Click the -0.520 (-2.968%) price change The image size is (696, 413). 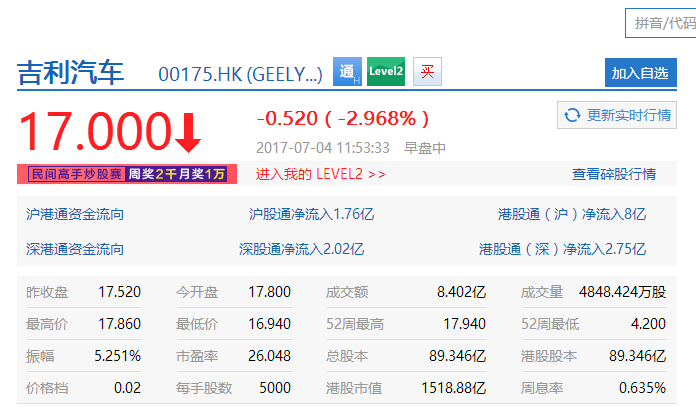coord(343,118)
